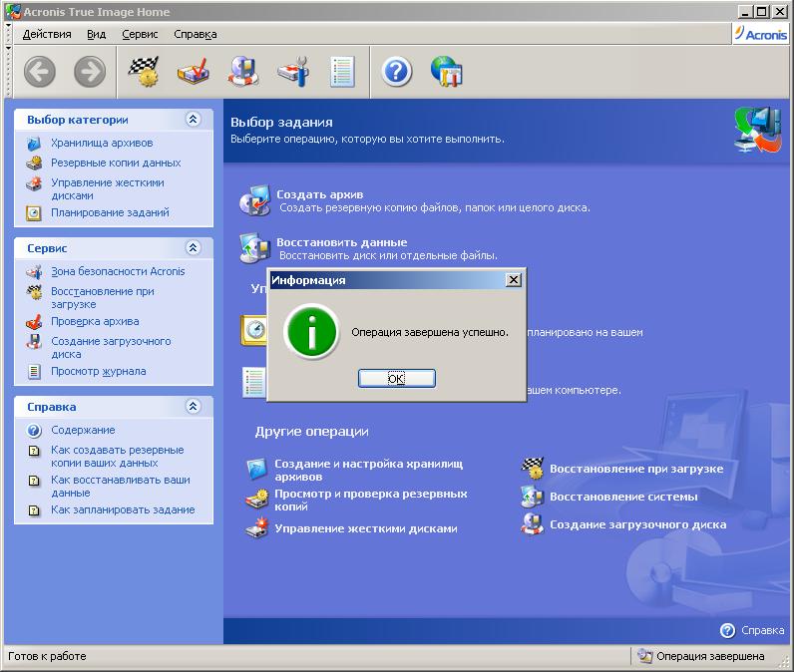This screenshot has height=672, width=794.
Task: Click the scheduled tasks clock icon behind dialog
Action: [x=253, y=330]
